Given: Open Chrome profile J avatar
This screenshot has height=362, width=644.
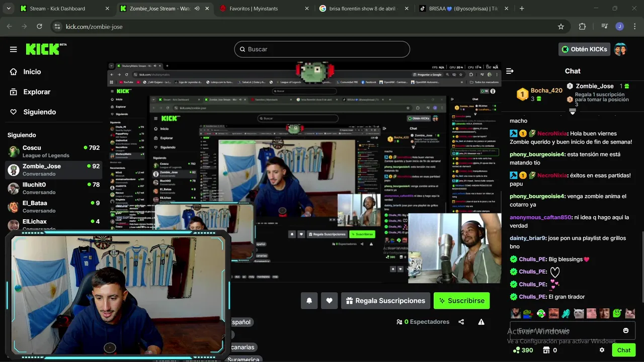Looking at the screenshot, I should tap(620, 27).
